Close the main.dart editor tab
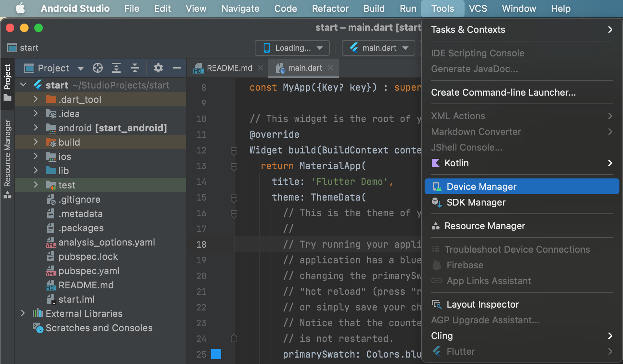623x364 pixels. (330, 68)
